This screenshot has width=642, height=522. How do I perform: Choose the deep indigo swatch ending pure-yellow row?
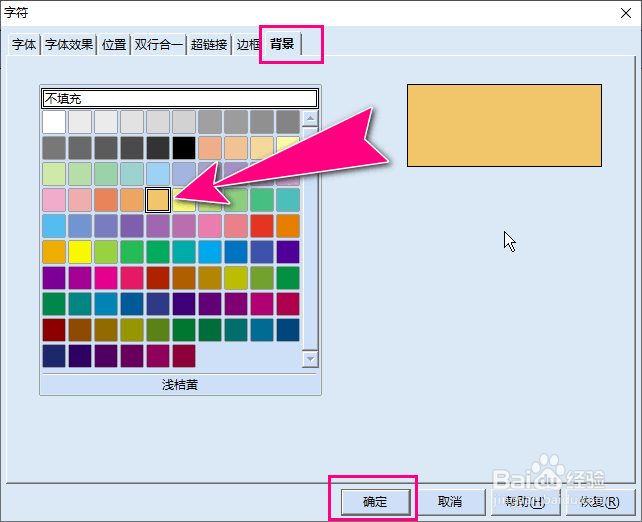(x=288, y=252)
